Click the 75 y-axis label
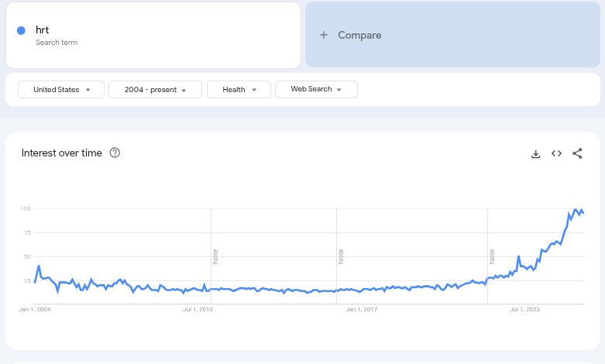 [27, 232]
